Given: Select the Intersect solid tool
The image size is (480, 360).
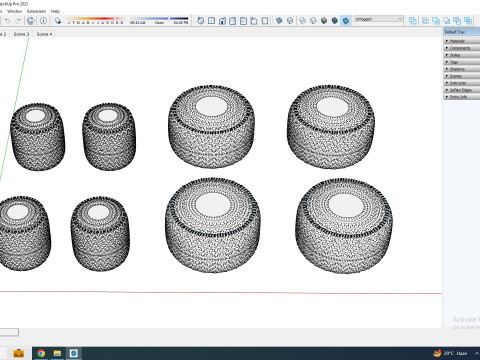Looking at the screenshot, I should click(x=426, y=21).
